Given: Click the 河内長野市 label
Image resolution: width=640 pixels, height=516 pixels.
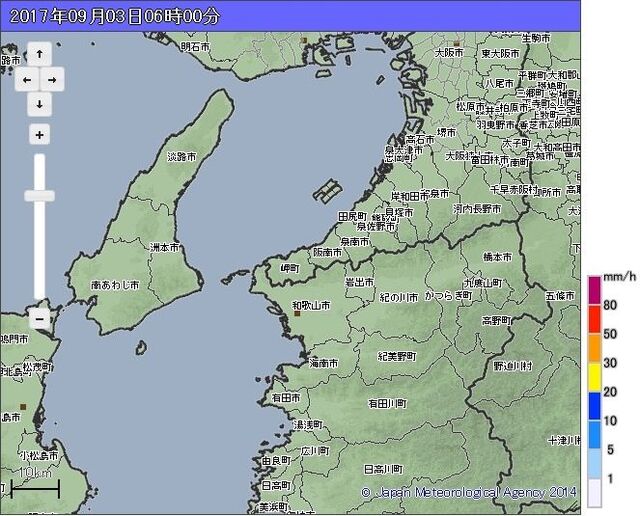Looking at the screenshot, I should tap(477, 209).
